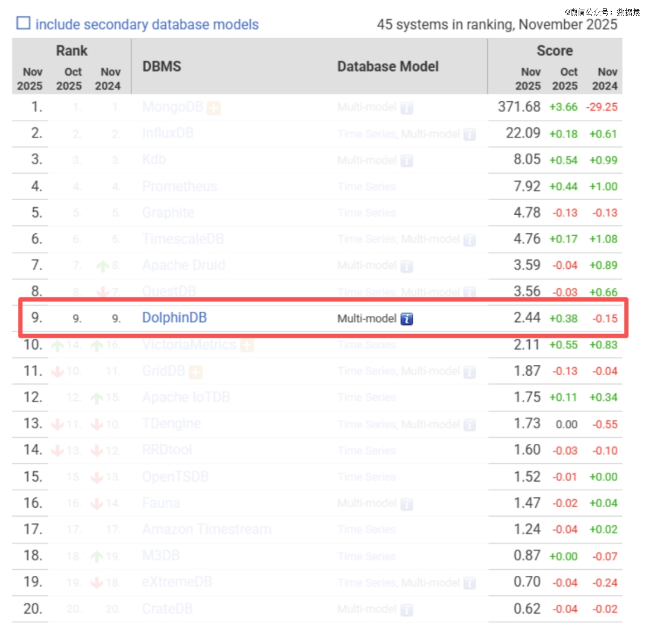The height and width of the screenshot is (644, 651).
Task: Enable include secondary database models checkbox
Action: click(23, 24)
